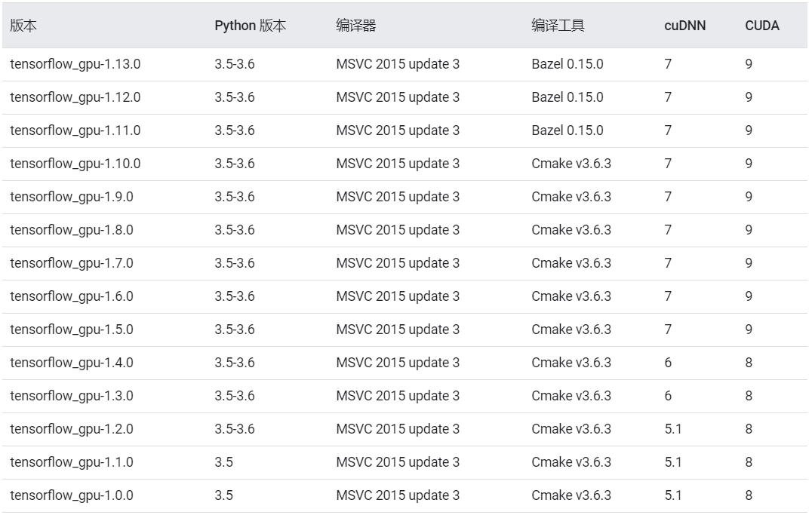Viewport: 812px width, 515px height.
Task: Click the Python 版本 column header
Action: [x=250, y=26]
